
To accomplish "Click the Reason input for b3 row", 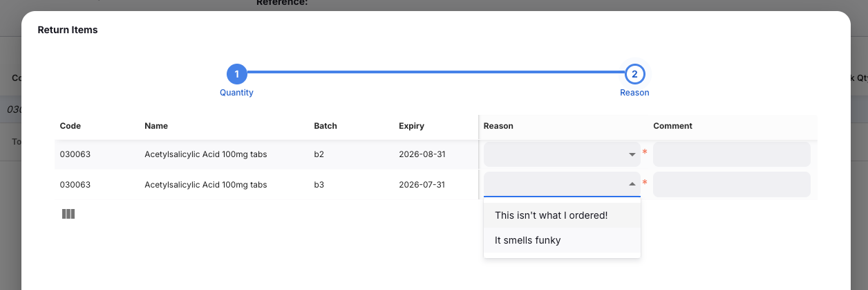I will click(553, 184).
